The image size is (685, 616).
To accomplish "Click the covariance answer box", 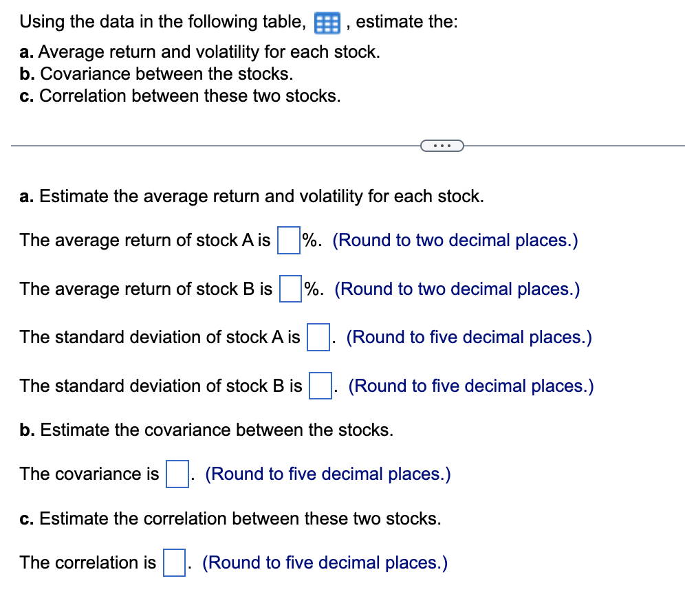I will coord(177,474).
